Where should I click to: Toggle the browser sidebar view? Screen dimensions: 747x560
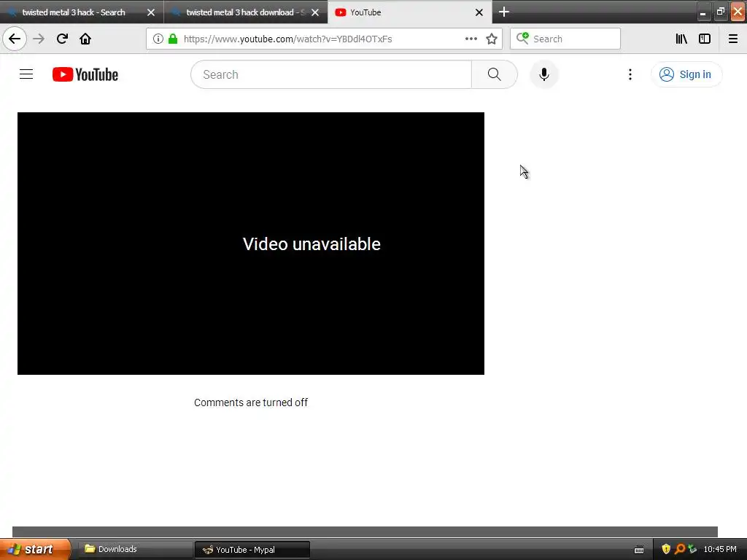click(x=705, y=39)
